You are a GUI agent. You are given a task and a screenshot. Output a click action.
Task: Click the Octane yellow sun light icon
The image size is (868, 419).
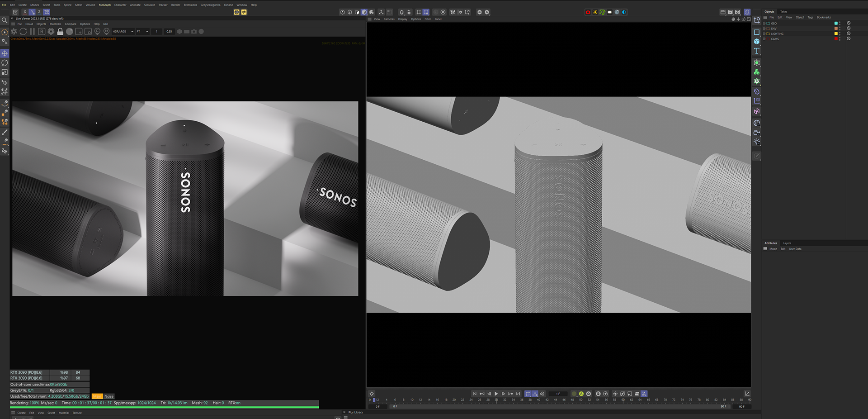[595, 12]
